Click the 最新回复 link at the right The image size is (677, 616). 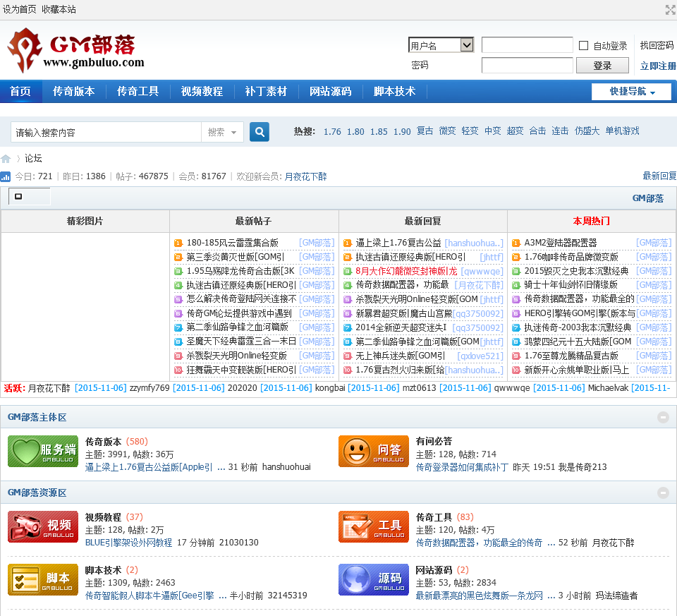(x=659, y=176)
